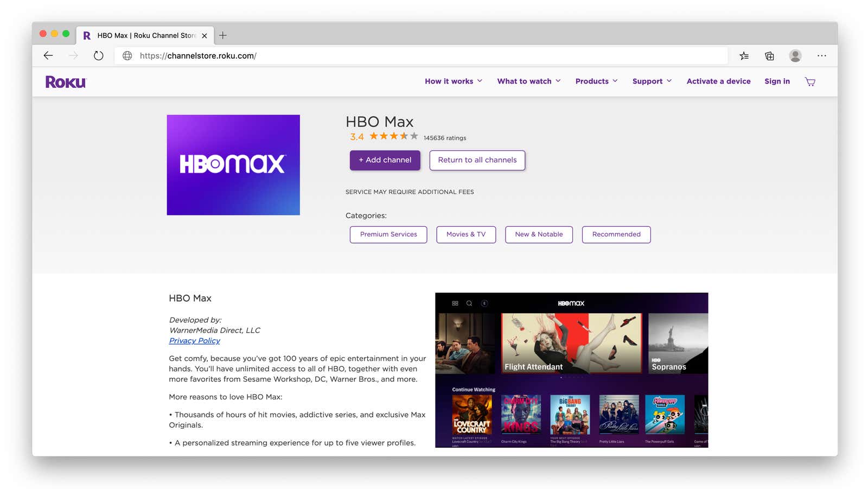
Task: Expand the Products dropdown
Action: [x=596, y=81]
